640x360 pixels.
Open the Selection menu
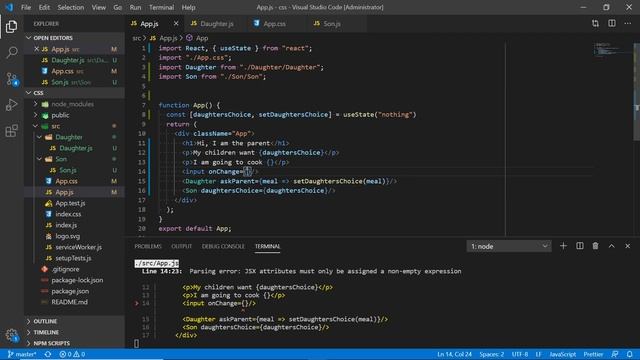(x=71, y=7)
